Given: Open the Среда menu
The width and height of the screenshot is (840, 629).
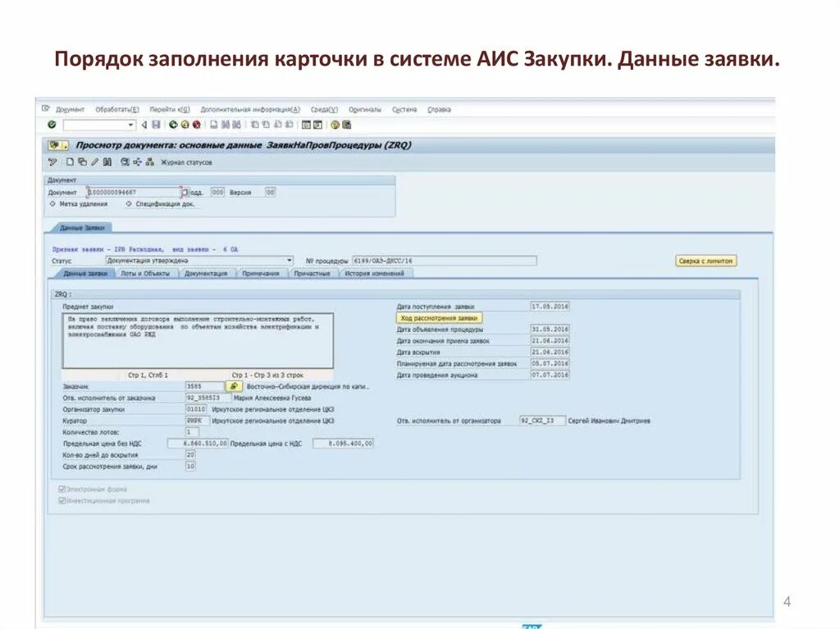Looking at the screenshot, I should [324, 109].
